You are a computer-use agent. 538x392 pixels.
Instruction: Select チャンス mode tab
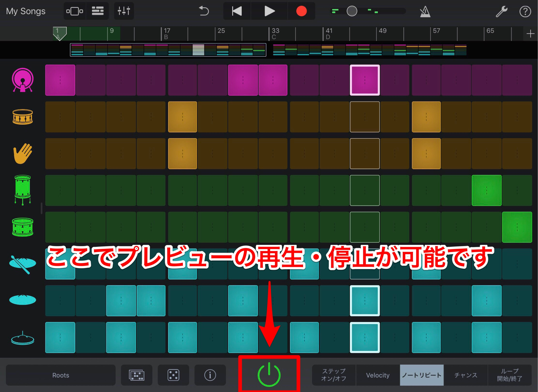pyautogui.click(x=466, y=375)
